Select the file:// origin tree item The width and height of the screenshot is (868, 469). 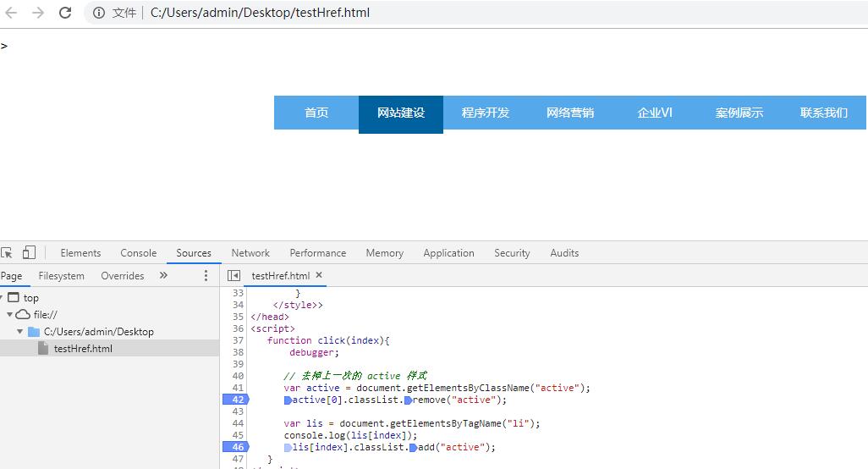point(45,315)
